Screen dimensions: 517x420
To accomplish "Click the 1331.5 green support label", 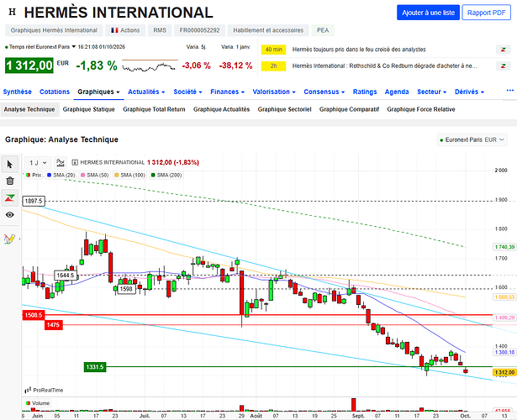I will pos(95,367).
